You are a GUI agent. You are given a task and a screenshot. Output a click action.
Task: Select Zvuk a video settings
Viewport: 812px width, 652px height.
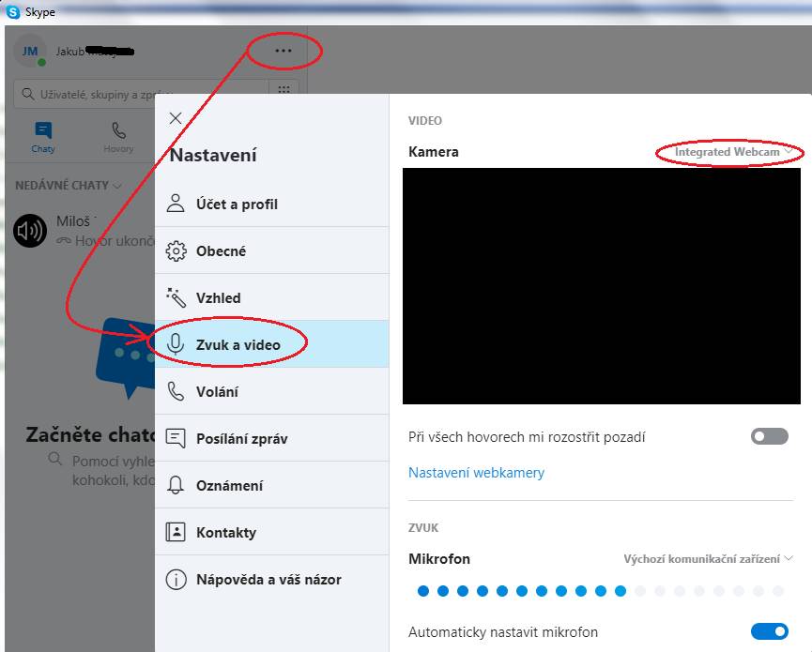point(272,344)
